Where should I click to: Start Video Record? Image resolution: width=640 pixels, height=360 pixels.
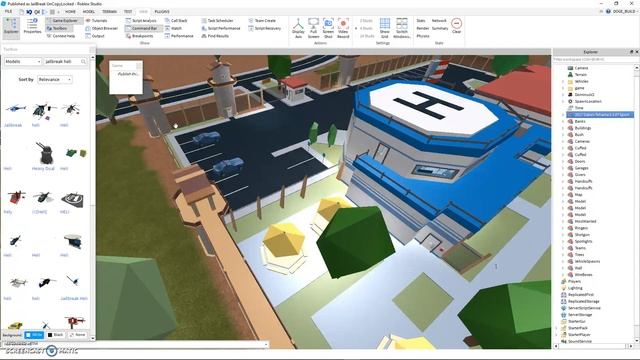click(343, 28)
